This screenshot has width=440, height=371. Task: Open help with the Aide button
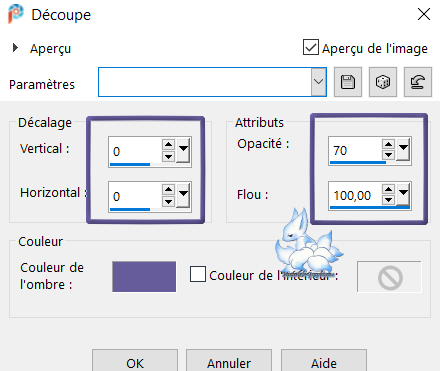tap(324, 362)
